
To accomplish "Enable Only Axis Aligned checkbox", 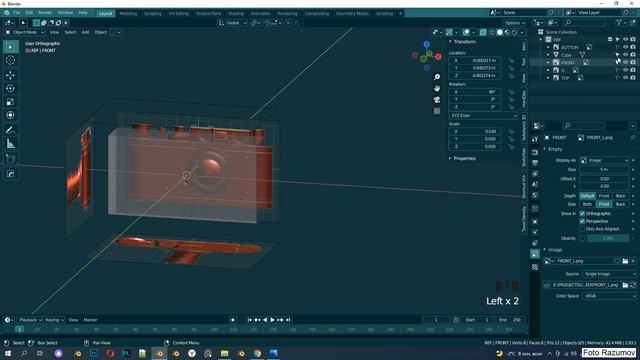I will click(582, 229).
